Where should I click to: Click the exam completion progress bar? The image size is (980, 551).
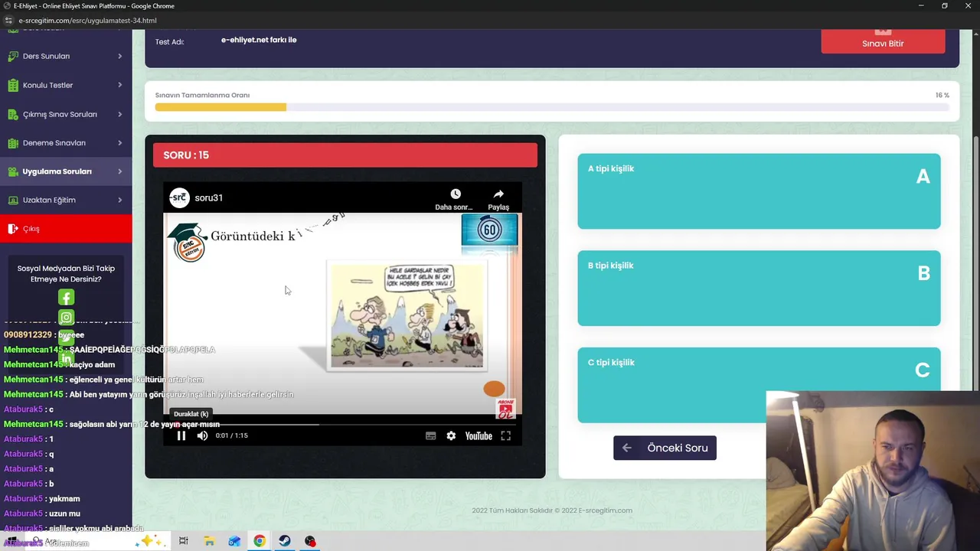tap(552, 107)
